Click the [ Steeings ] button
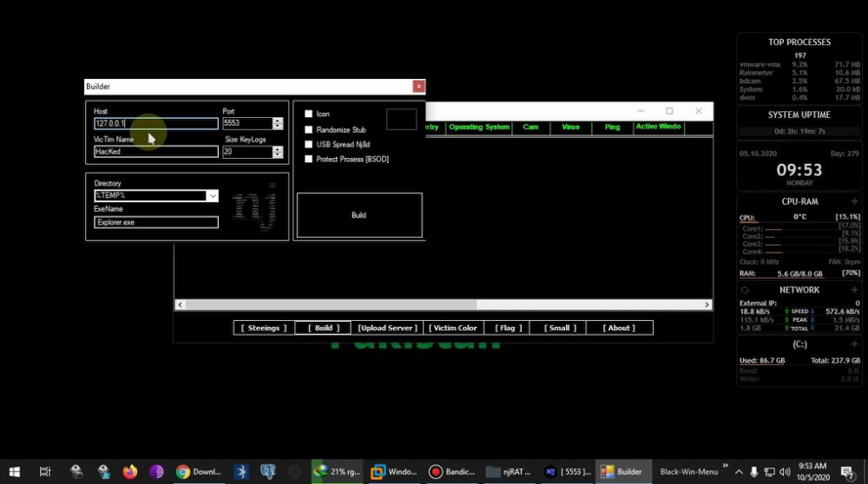The width and height of the screenshot is (868, 484). [x=264, y=328]
